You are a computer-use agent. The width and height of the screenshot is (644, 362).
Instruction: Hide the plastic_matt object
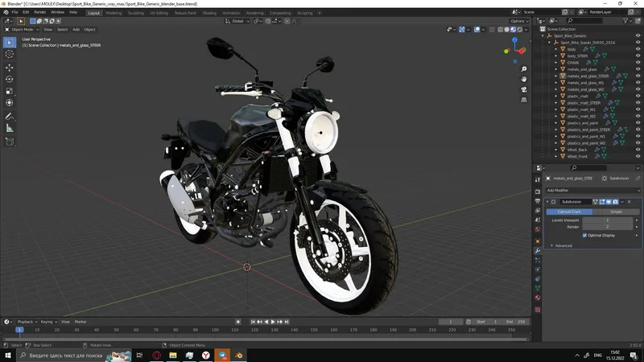(638, 96)
